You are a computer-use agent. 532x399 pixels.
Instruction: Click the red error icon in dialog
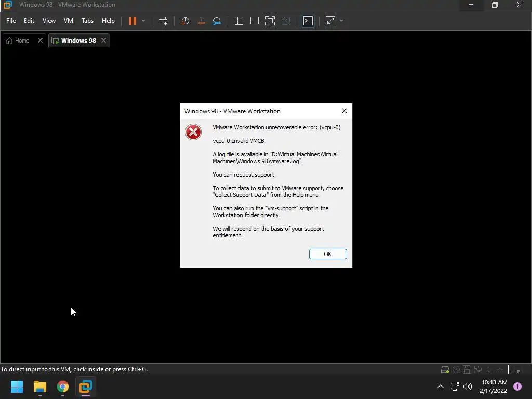coord(193,132)
